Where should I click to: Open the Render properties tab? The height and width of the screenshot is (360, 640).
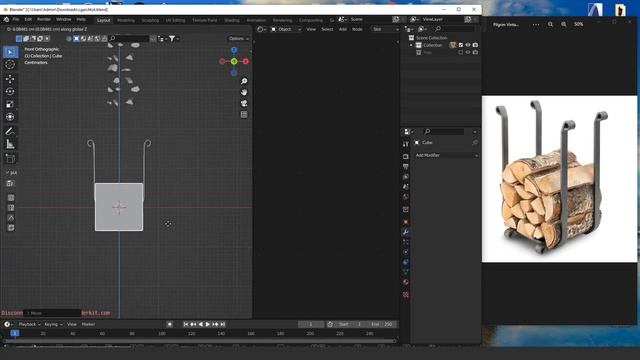coord(406,156)
